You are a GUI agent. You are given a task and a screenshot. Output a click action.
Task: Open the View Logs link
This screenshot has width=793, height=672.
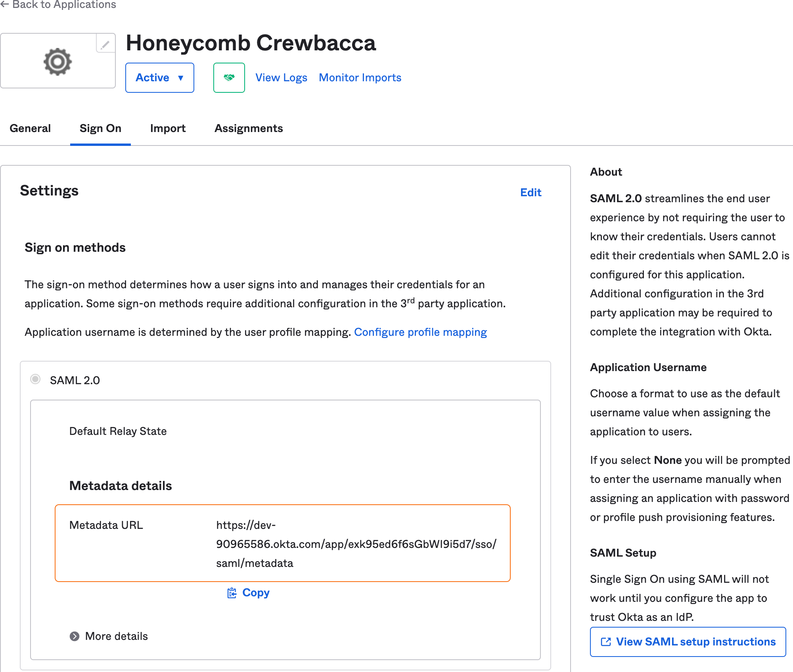pos(281,78)
